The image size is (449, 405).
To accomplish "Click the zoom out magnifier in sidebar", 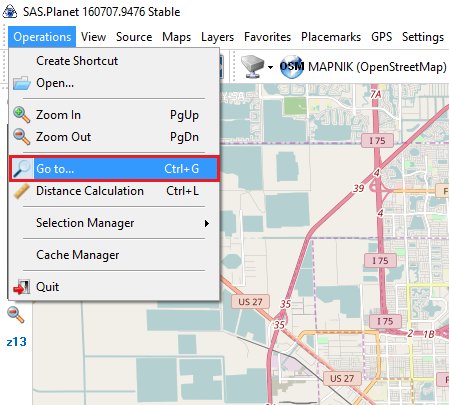I will [x=15, y=315].
